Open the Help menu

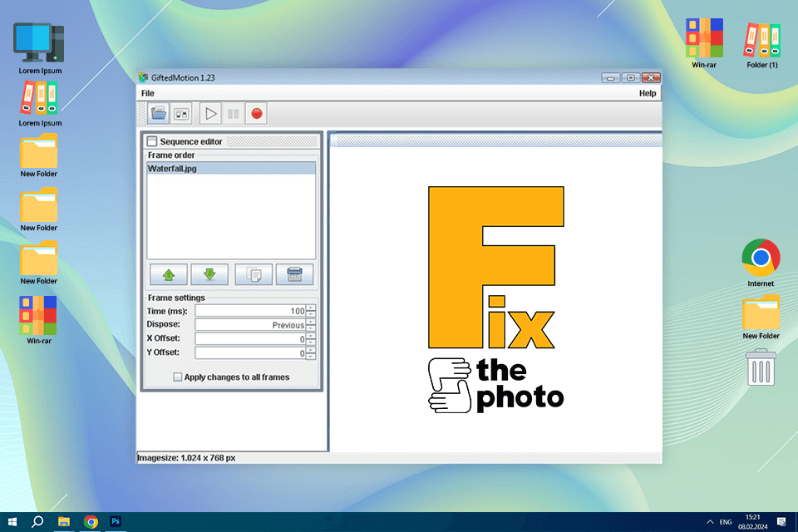[x=648, y=93]
